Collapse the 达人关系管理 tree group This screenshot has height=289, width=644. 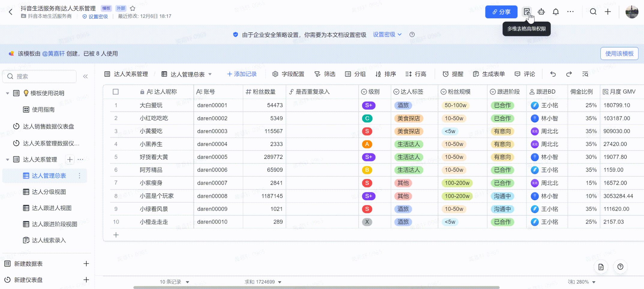[7, 159]
